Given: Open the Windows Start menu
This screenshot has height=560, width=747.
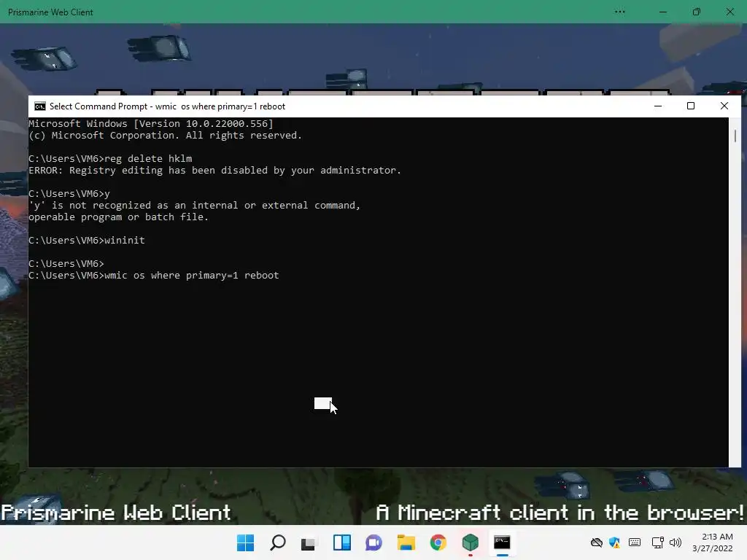Looking at the screenshot, I should click(245, 542).
